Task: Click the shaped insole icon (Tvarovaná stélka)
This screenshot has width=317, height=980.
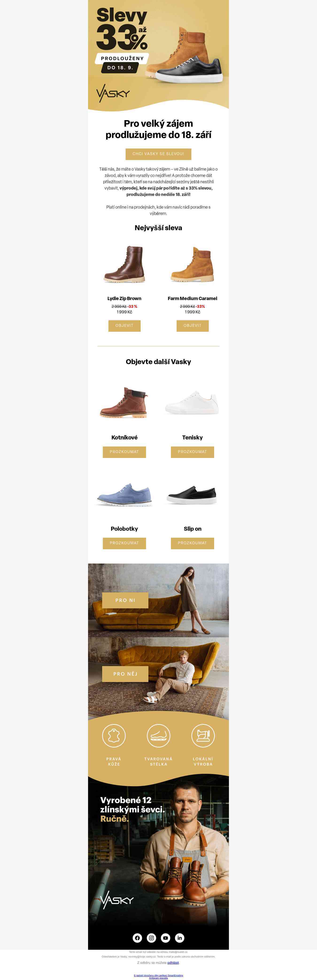Action: click(x=158, y=735)
